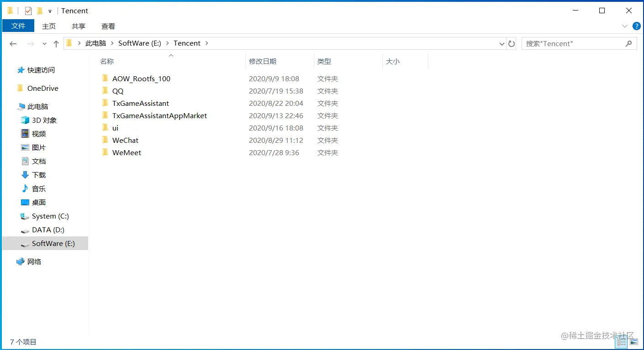644x350 pixels.
Task: Open 音乐 in the sidebar
Action: pyautogui.click(x=39, y=188)
